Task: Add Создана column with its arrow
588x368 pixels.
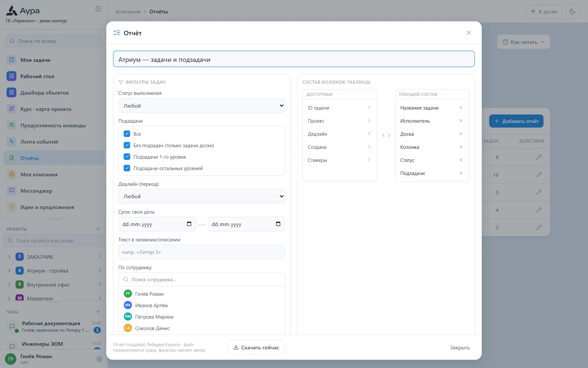Action: tap(369, 147)
